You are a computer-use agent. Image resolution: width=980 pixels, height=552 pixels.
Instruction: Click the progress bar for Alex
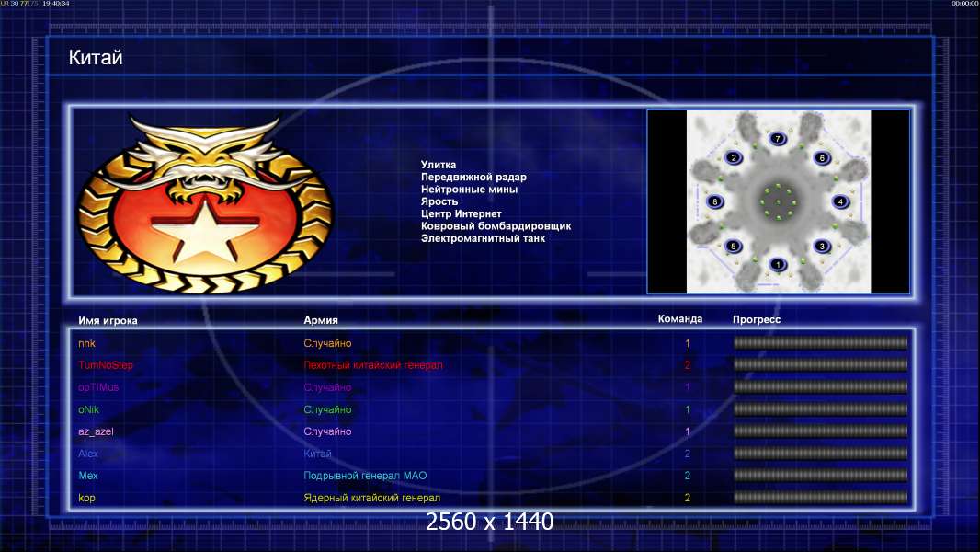click(x=821, y=454)
